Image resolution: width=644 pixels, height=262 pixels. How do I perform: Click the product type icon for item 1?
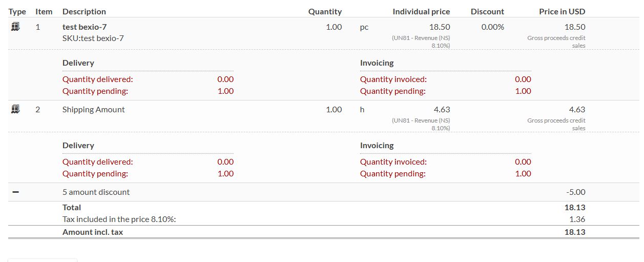15,27
